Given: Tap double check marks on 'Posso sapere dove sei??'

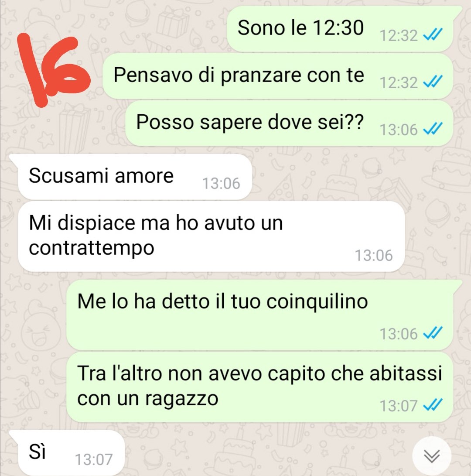Looking at the screenshot, I should (x=433, y=128).
